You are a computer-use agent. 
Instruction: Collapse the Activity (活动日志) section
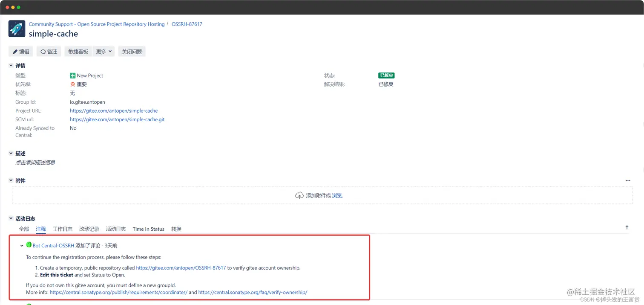pyautogui.click(x=11, y=218)
